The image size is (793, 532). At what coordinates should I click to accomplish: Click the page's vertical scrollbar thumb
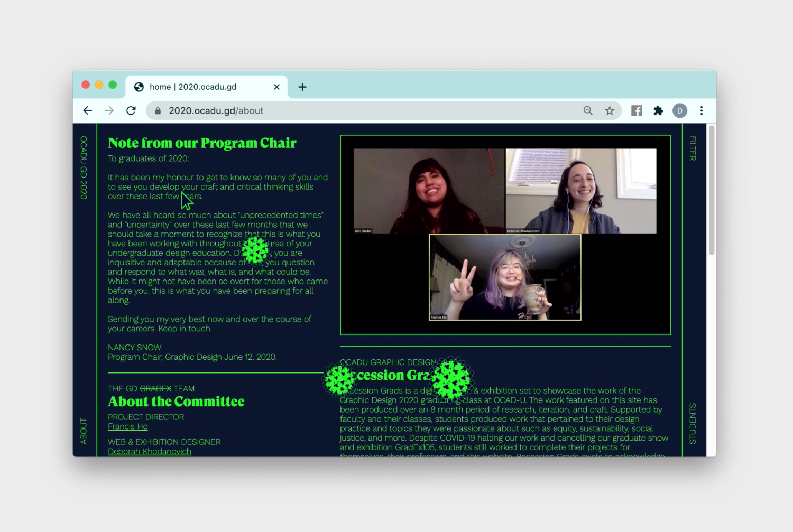[x=712, y=190]
